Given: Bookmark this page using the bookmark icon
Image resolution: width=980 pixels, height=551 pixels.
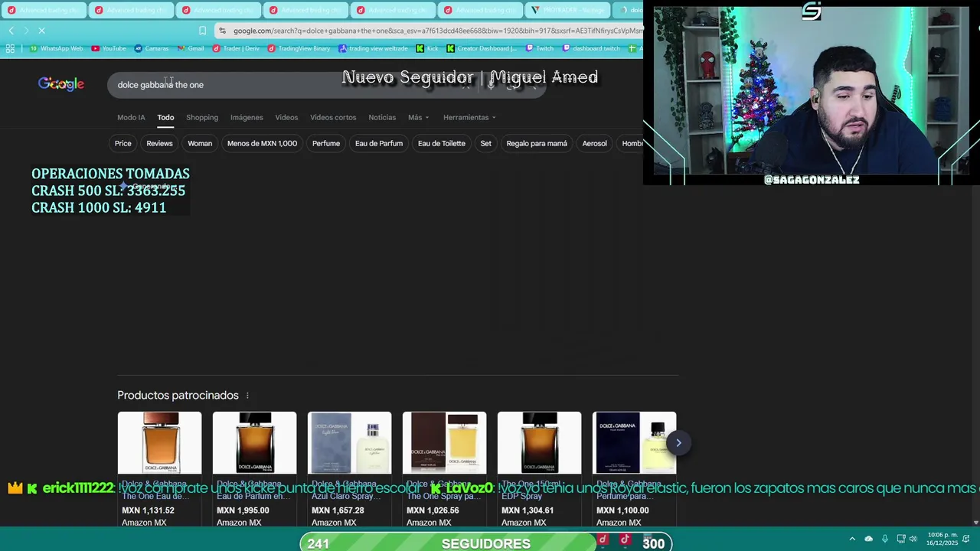Looking at the screenshot, I should (202, 31).
